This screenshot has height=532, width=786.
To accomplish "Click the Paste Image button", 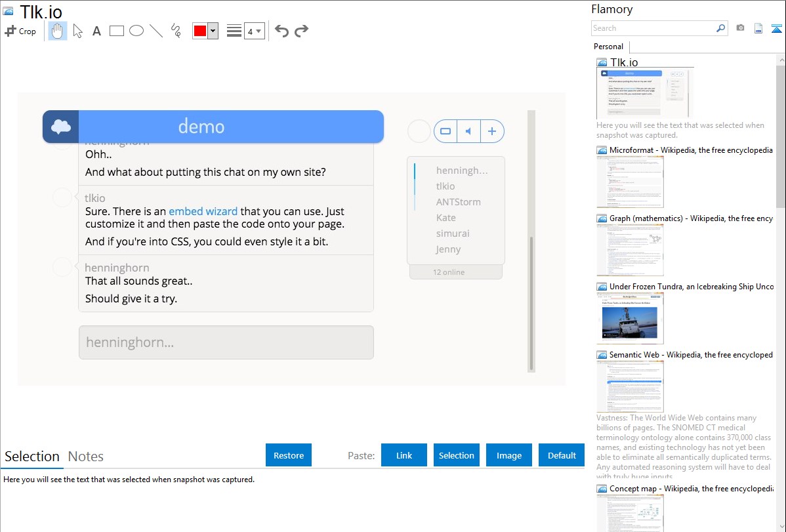I will click(x=508, y=455).
